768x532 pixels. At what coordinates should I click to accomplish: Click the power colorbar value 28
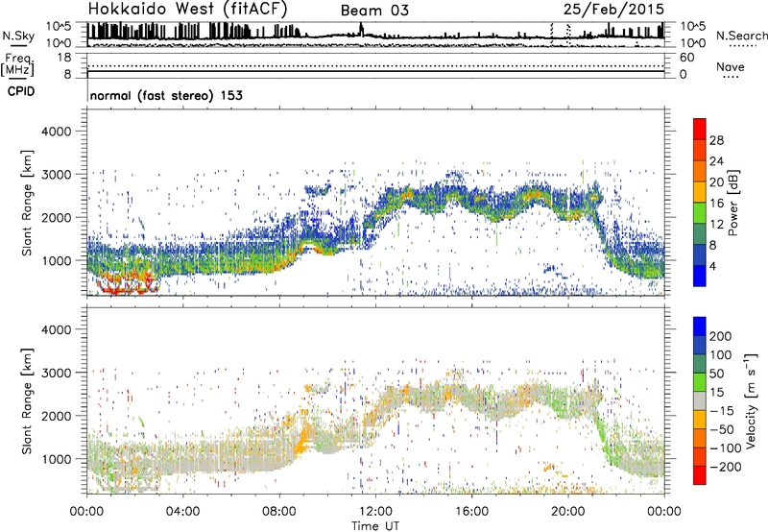click(x=716, y=140)
